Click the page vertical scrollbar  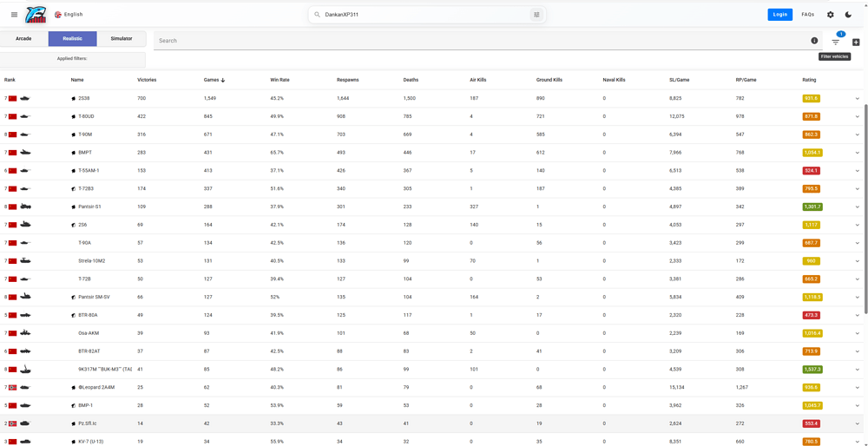865,207
